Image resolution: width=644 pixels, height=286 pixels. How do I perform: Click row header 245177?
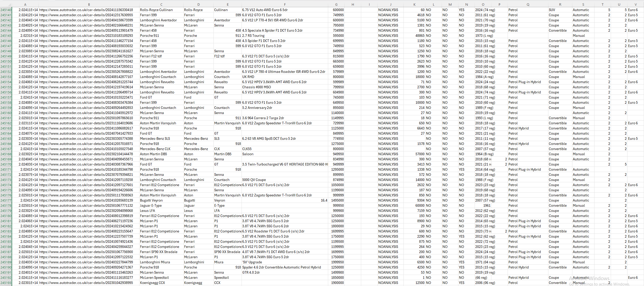pos(6,200)
